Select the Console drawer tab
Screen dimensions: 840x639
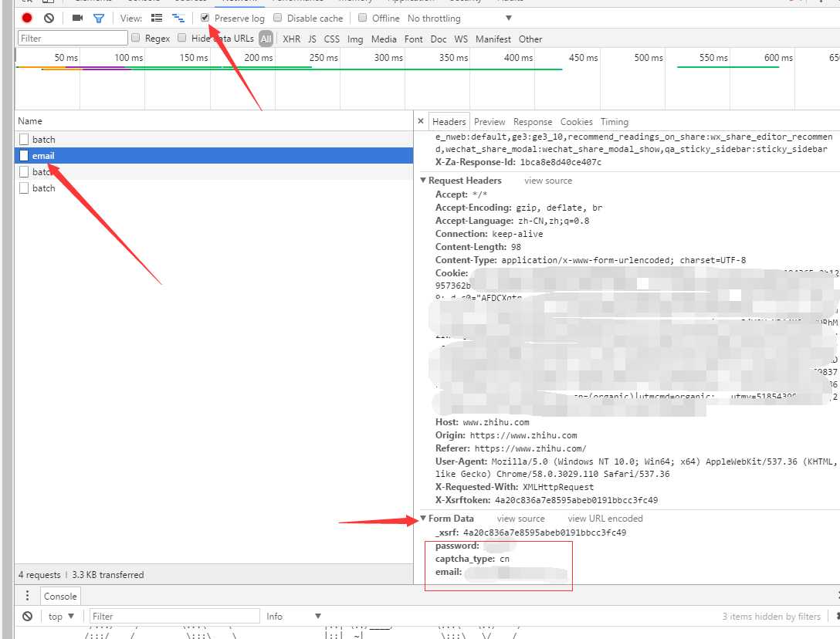pos(60,596)
